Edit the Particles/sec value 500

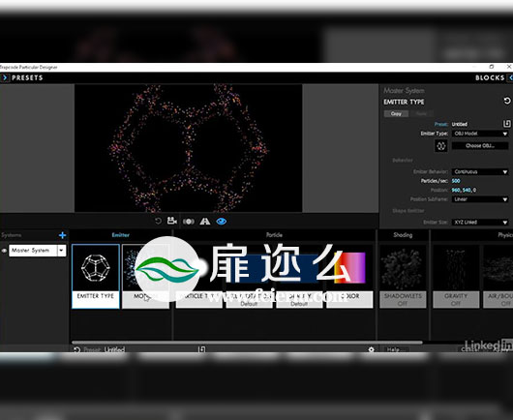point(456,181)
